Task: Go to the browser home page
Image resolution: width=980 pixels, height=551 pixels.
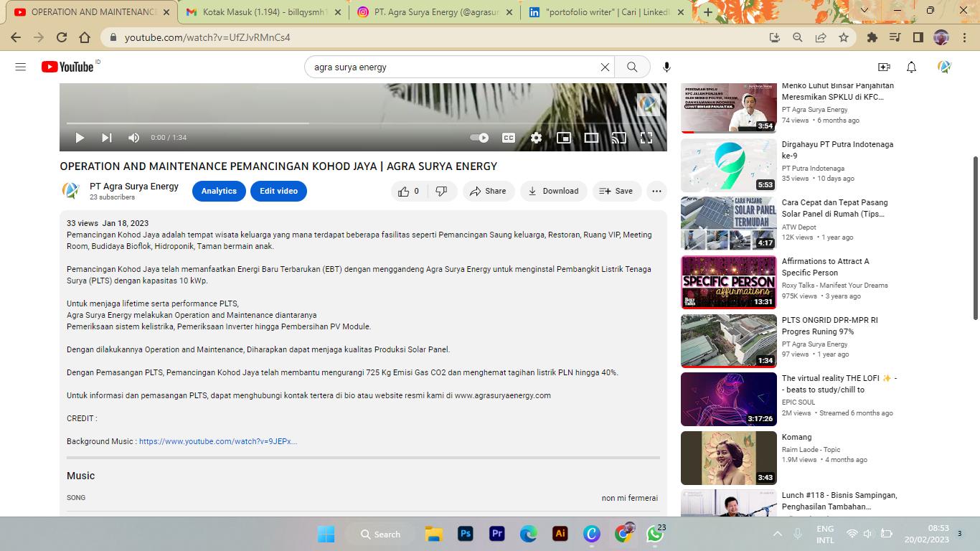Action: pos(85,37)
